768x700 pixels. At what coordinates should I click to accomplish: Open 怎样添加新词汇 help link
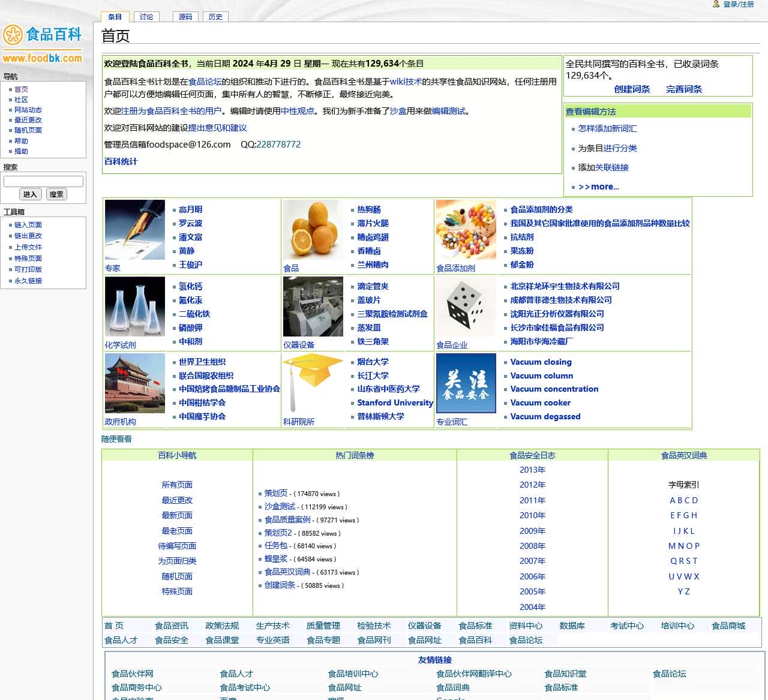click(x=608, y=129)
